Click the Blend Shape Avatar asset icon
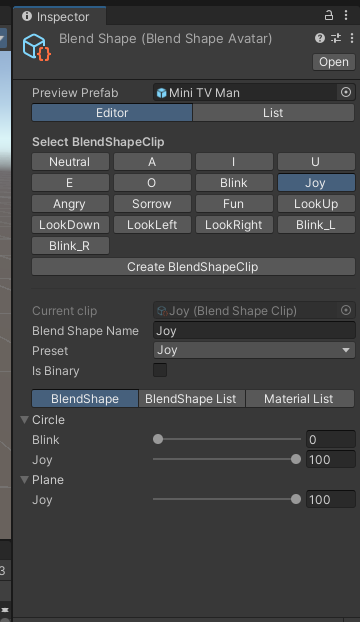 (x=36, y=47)
